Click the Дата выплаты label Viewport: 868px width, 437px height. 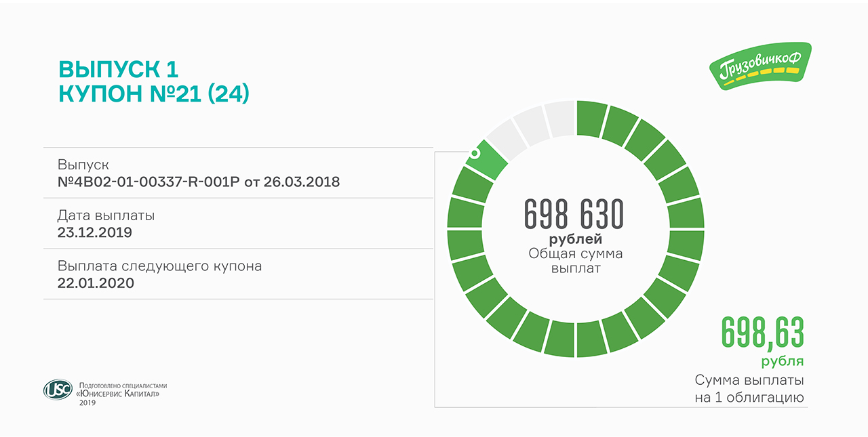[x=106, y=215]
